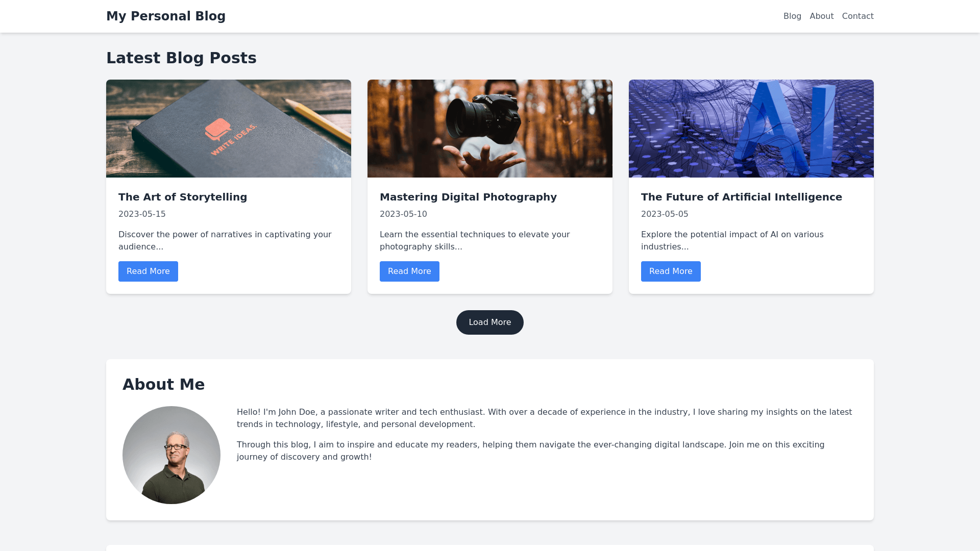Click the About Me section heading
980x551 pixels.
[x=163, y=385]
